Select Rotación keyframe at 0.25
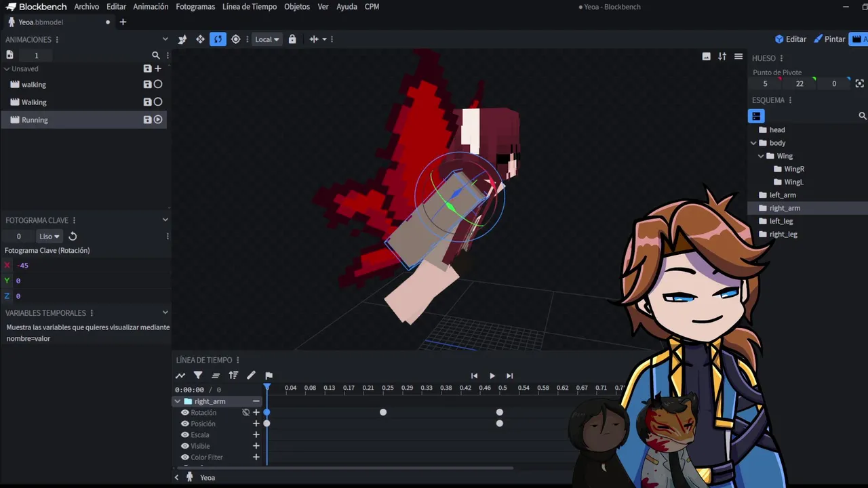Viewport: 868px width, 488px height. tap(383, 412)
